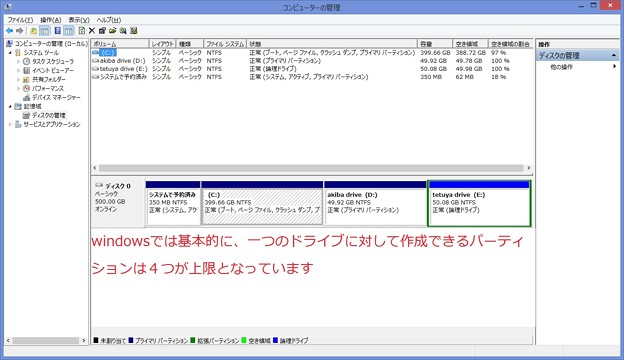The height and width of the screenshot is (360, 624).
Task: Click the tree pane scrollbar left arrow
Action: pyautogui.click(x=8, y=341)
